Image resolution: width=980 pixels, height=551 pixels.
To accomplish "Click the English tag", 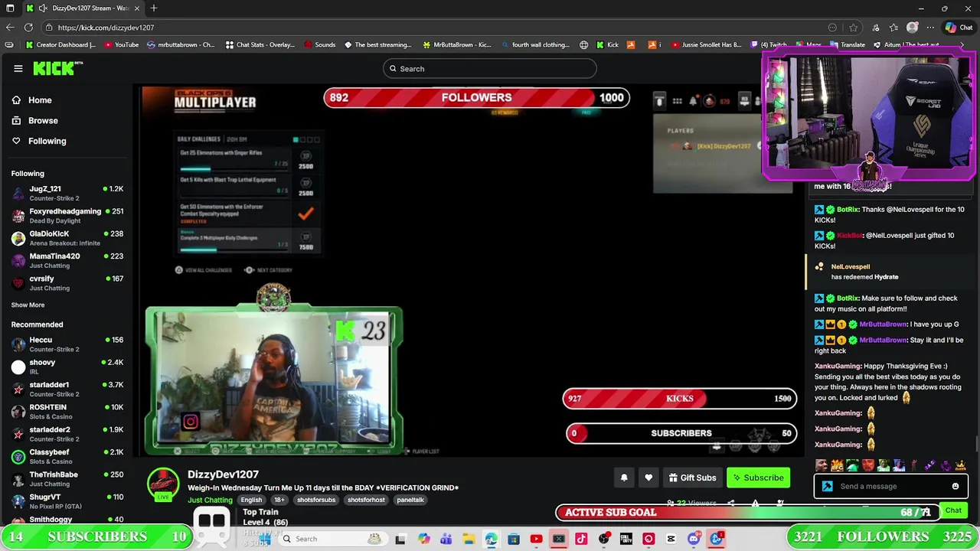I will [x=251, y=500].
